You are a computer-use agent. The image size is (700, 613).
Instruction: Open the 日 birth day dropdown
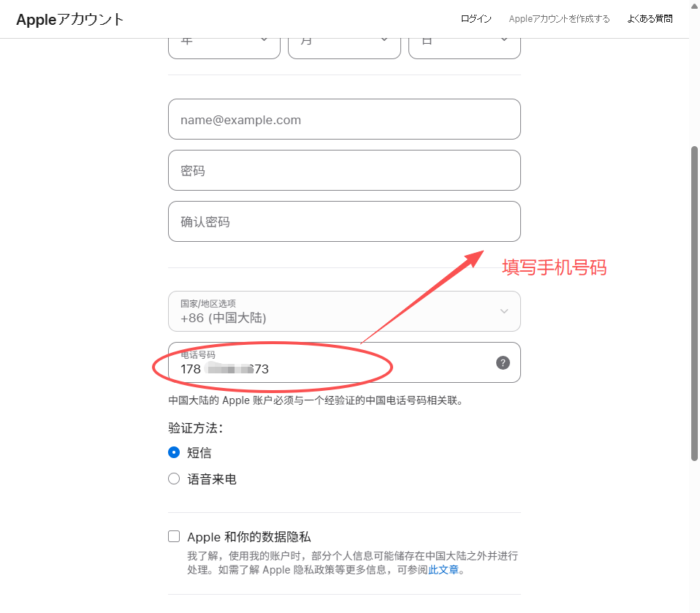point(464,48)
